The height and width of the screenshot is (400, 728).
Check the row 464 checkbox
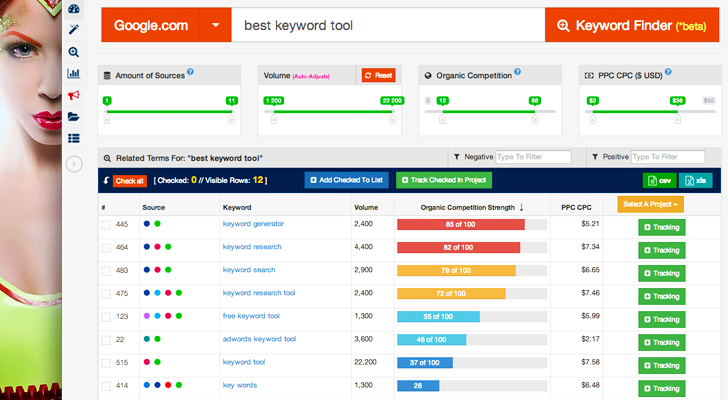(106, 248)
